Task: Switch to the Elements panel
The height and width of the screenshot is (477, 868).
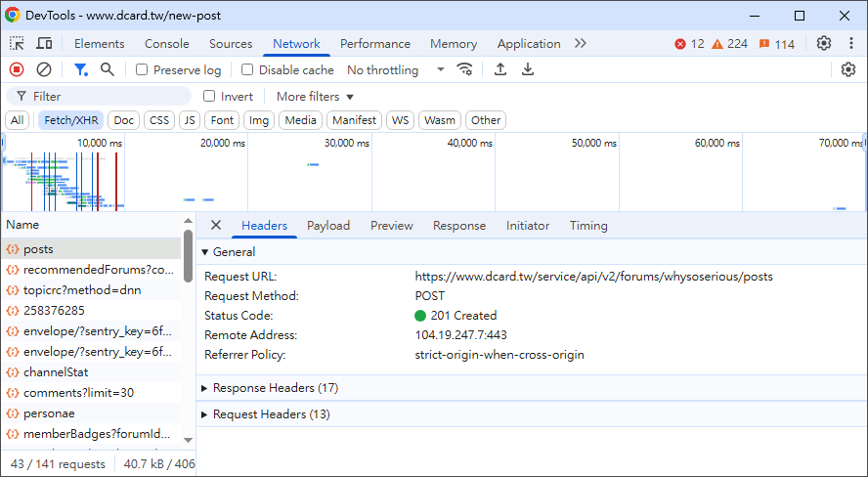Action: [99, 44]
